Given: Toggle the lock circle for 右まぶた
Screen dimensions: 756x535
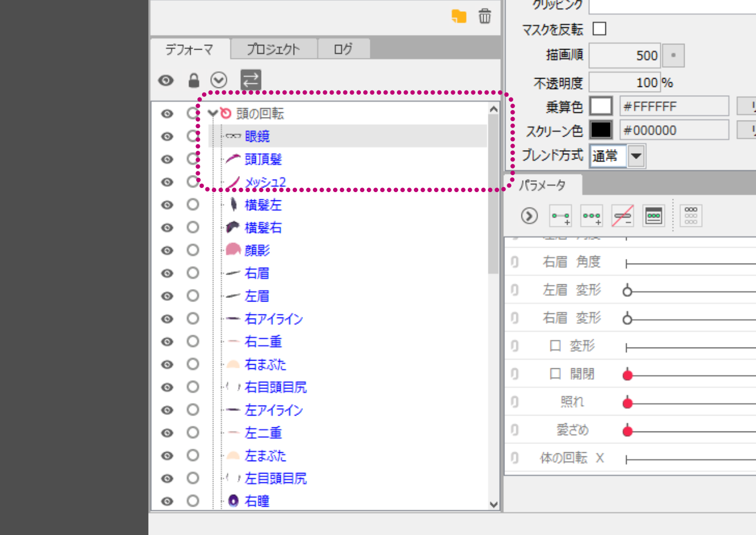Looking at the screenshot, I should coord(193,364).
